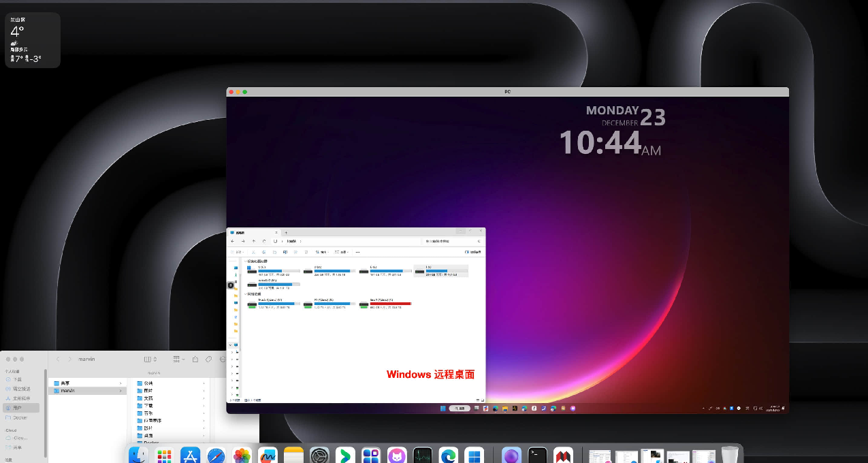The height and width of the screenshot is (463, 868).
Task: Collapse the second (network locations) group in Explorer
Action: (246, 293)
